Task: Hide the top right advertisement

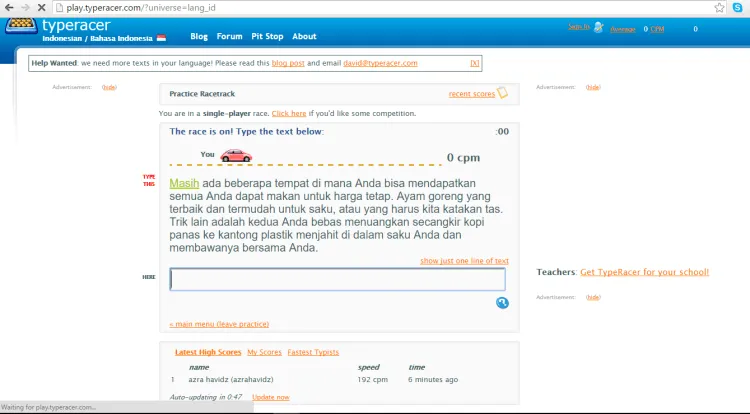Action: (593, 87)
